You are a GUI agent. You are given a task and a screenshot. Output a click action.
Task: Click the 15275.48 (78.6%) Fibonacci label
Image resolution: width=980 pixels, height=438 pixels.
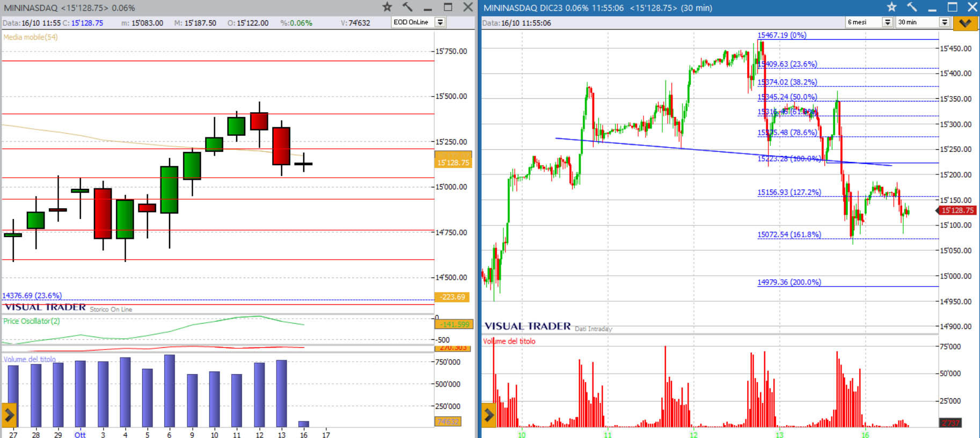point(787,133)
